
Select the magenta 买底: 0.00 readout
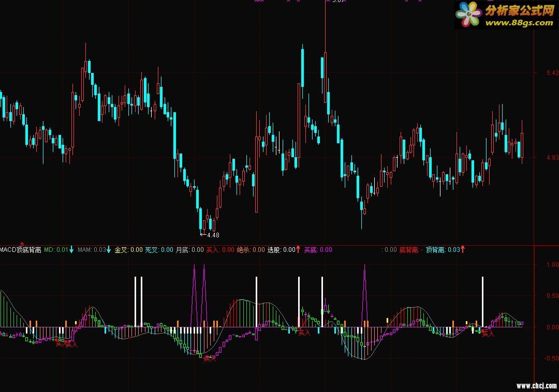point(318,250)
